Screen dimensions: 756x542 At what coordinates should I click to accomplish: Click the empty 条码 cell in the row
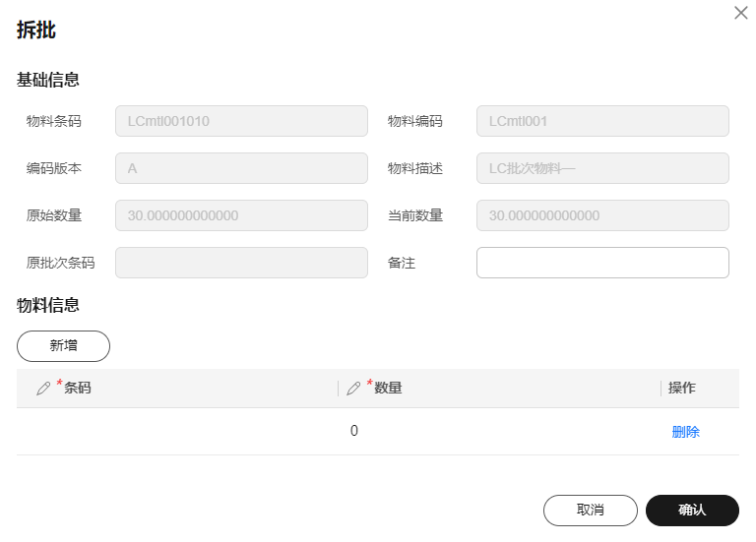tap(177, 431)
